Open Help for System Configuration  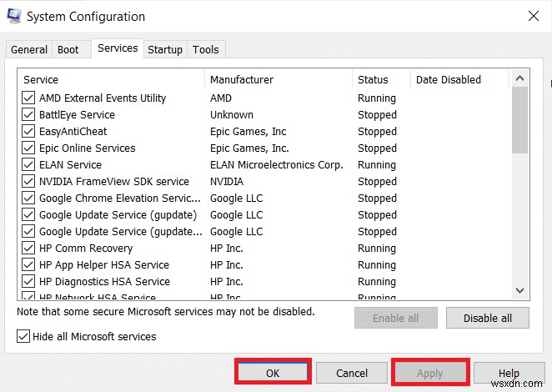[x=509, y=373]
